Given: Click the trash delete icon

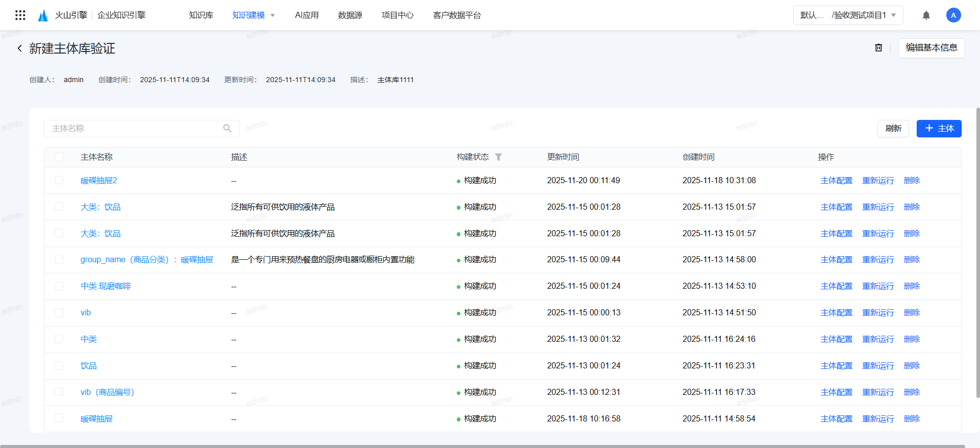Looking at the screenshot, I should click(878, 48).
